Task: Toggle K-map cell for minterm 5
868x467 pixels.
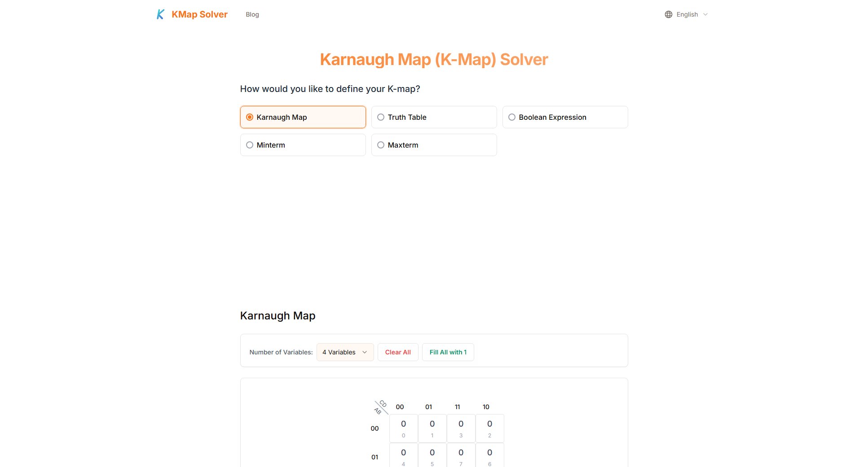Action: [x=432, y=455]
